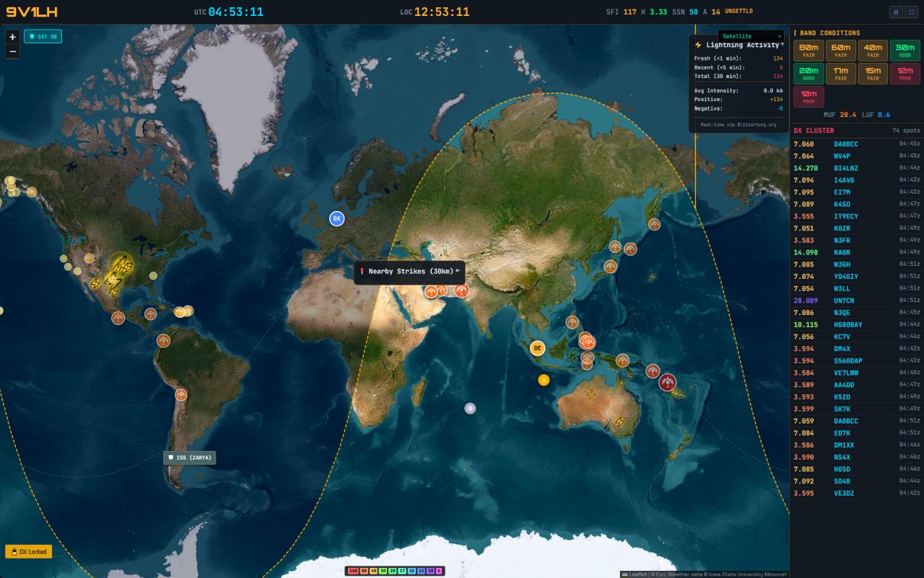924x578 pixels.
Task: Zoom out the map with minus button
Action: (12, 51)
